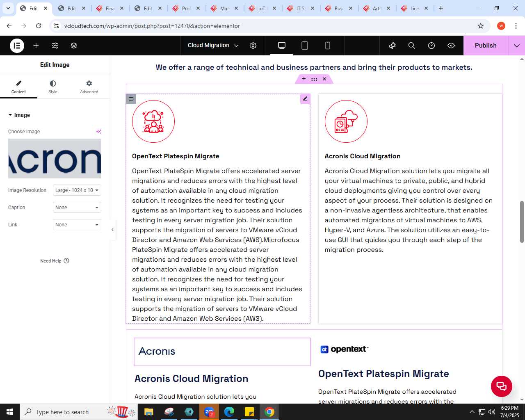Open the help question mark icon
The width and height of the screenshot is (525, 420).
(x=431, y=46)
